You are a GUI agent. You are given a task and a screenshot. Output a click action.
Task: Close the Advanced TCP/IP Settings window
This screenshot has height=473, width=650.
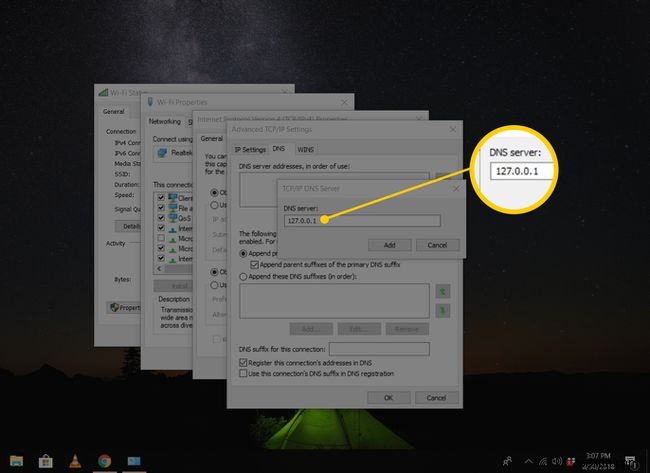453,130
